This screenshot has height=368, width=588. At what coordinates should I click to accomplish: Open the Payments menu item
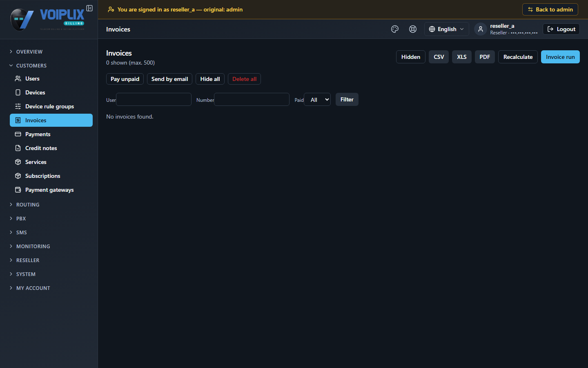51,134
